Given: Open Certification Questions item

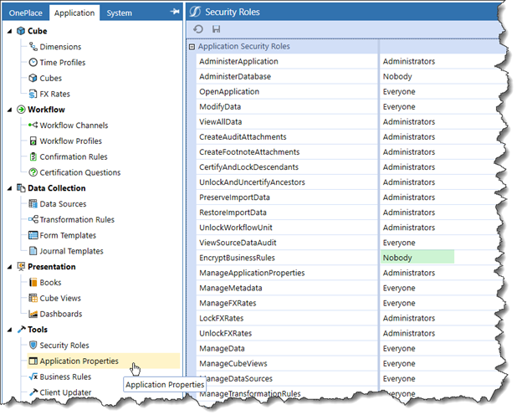Looking at the screenshot, I should click(x=79, y=172).
